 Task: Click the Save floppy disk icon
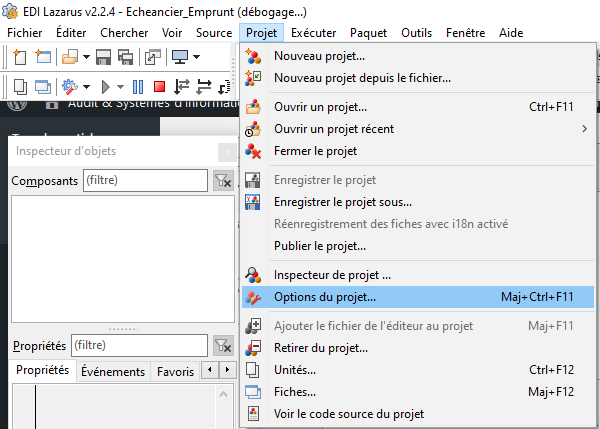coord(103,57)
